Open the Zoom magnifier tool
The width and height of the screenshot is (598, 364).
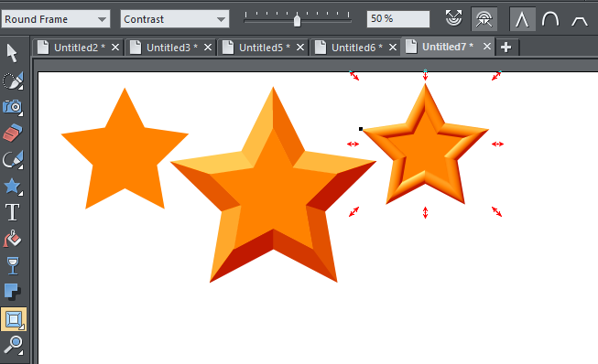click(x=13, y=345)
